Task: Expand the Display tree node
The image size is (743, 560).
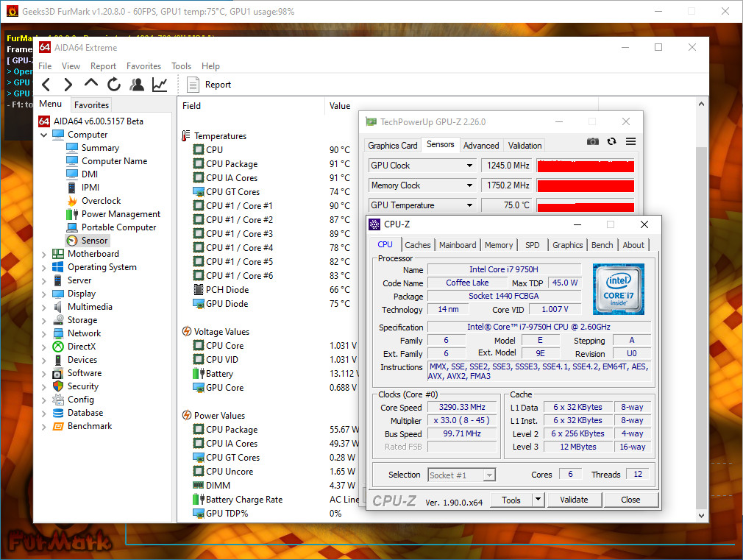Action: pos(44,294)
